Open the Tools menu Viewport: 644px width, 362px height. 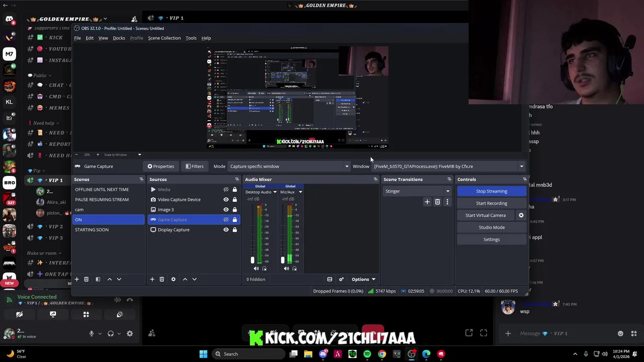(x=191, y=38)
